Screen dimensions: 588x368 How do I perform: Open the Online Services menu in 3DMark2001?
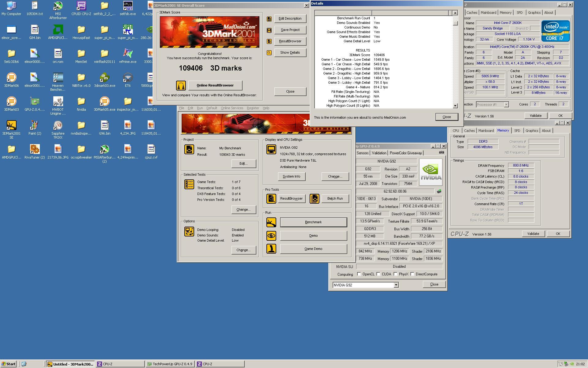point(232,108)
